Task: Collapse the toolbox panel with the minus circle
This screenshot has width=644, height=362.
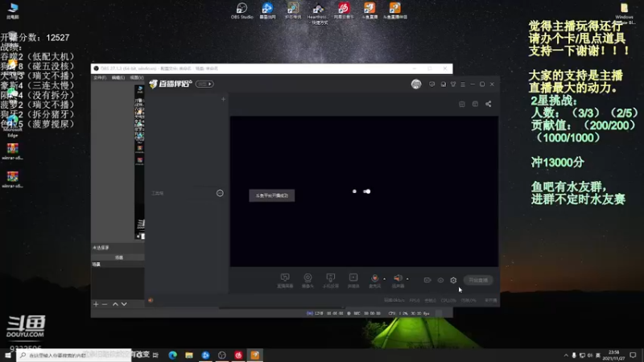Action: (x=220, y=193)
